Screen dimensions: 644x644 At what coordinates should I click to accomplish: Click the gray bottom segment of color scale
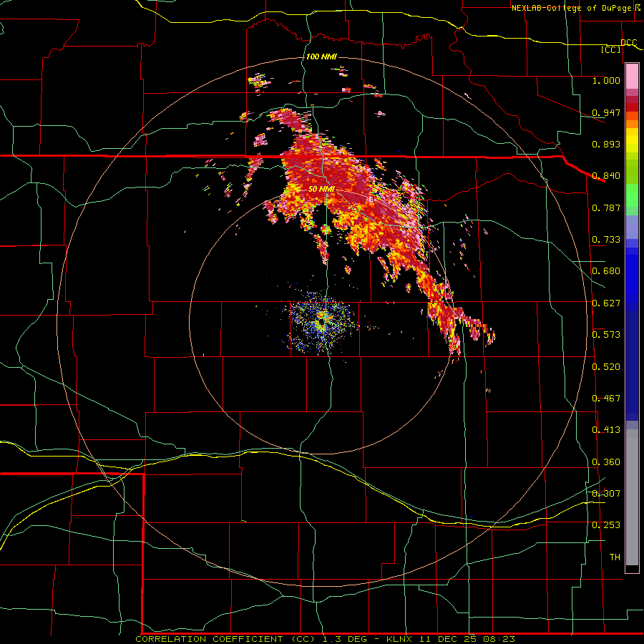[632, 497]
